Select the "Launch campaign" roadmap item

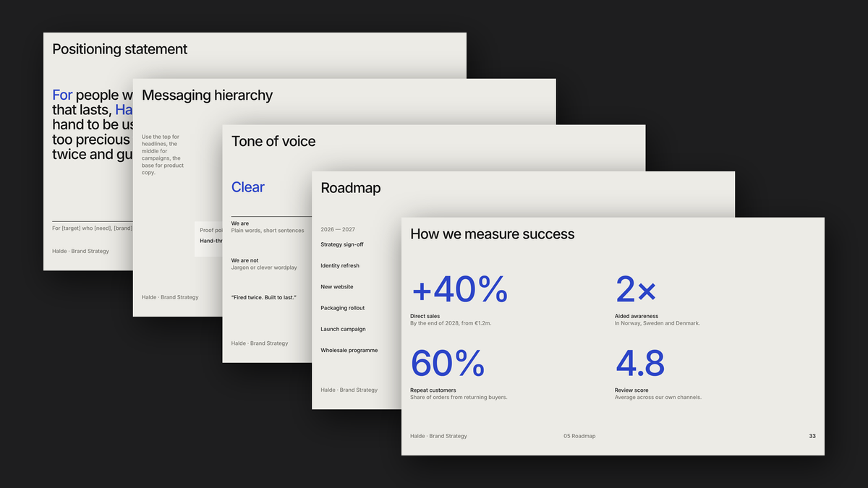[344, 329]
